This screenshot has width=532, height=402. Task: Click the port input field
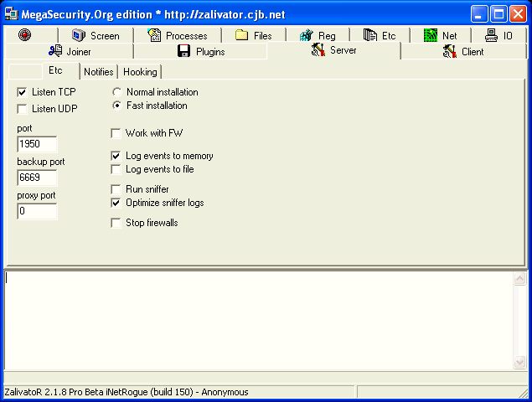tap(37, 144)
